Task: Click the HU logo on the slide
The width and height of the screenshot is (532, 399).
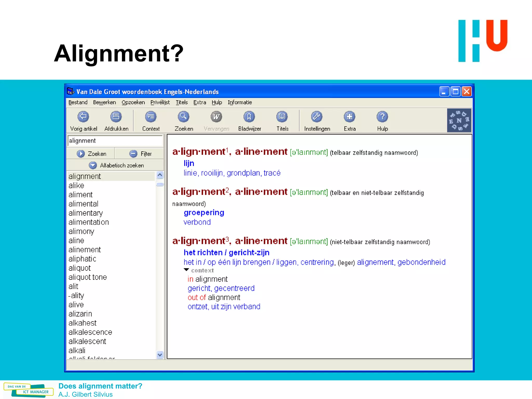Action: (x=483, y=41)
